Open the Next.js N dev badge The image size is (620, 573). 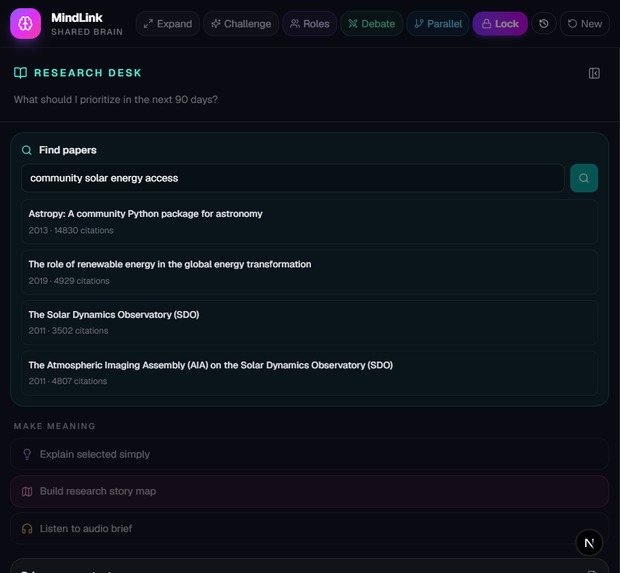(589, 543)
